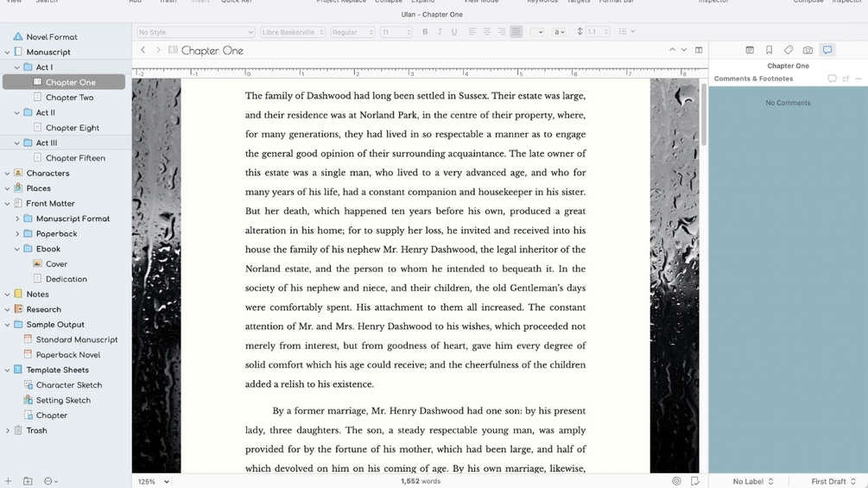Open the 125% zoom dropdown

point(154,481)
